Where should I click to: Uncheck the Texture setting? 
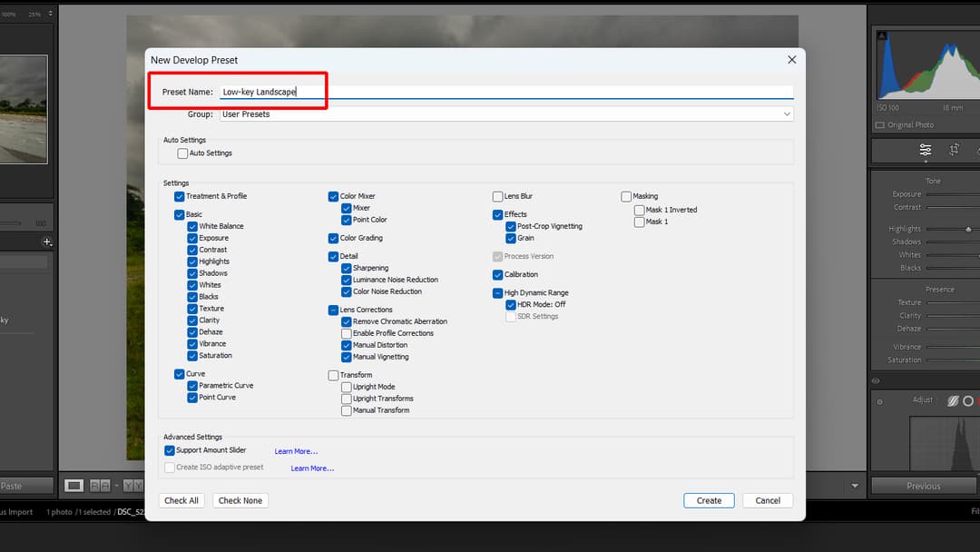pos(192,309)
